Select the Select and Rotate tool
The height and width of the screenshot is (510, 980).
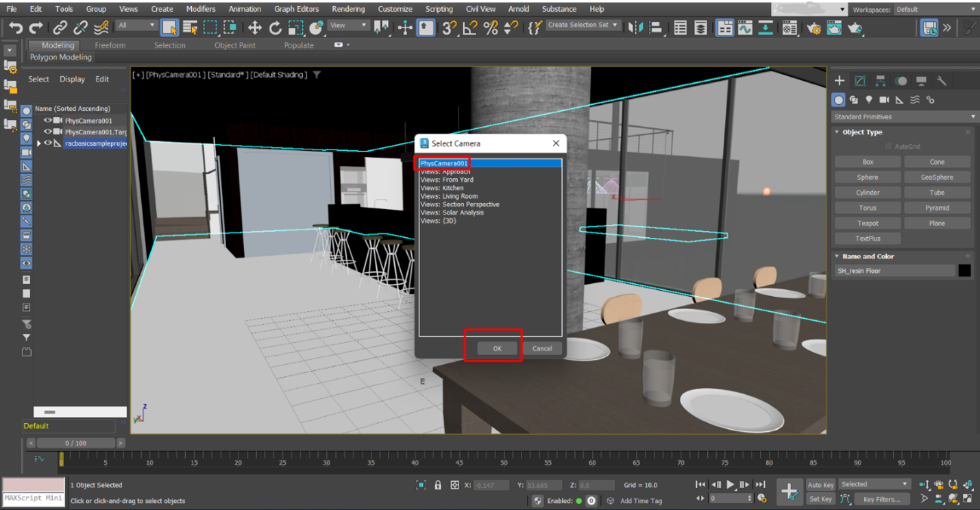pos(275,27)
